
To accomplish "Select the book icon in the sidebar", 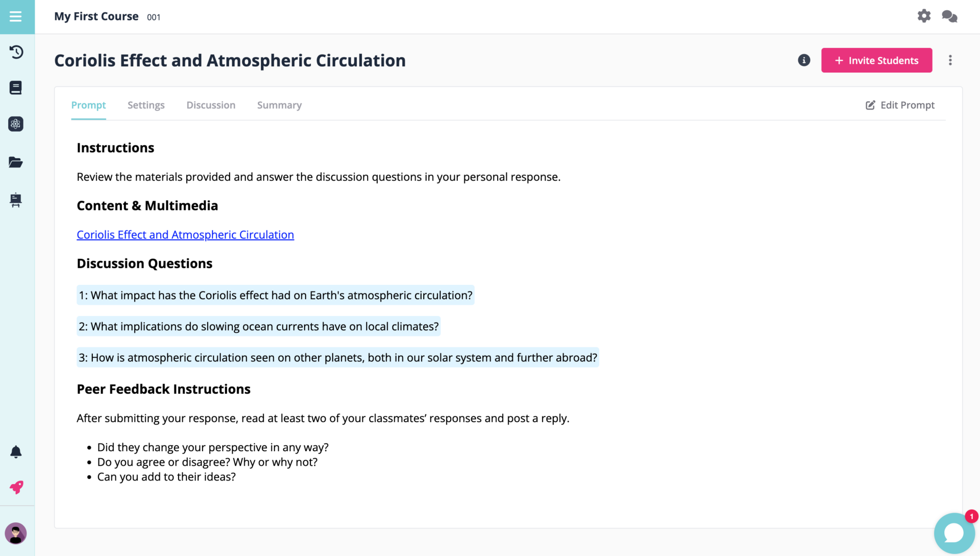I will point(16,87).
